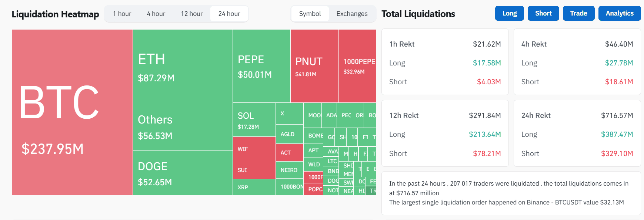Toggle heatmap view to Symbol
This screenshot has height=220, width=644.
pos(310,14)
